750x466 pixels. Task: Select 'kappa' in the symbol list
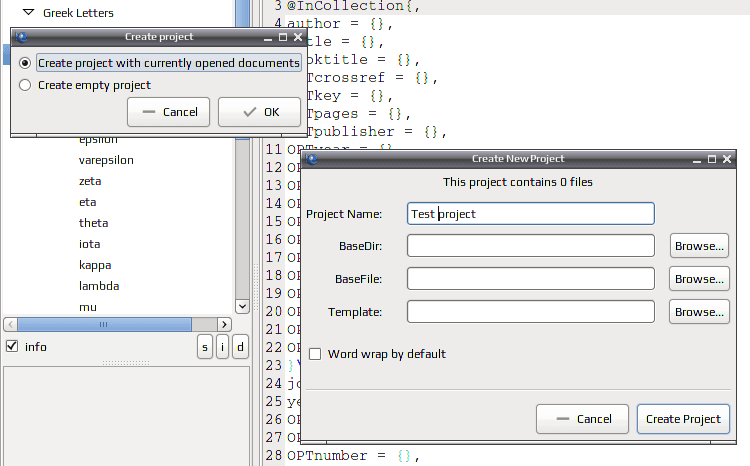[95, 266]
